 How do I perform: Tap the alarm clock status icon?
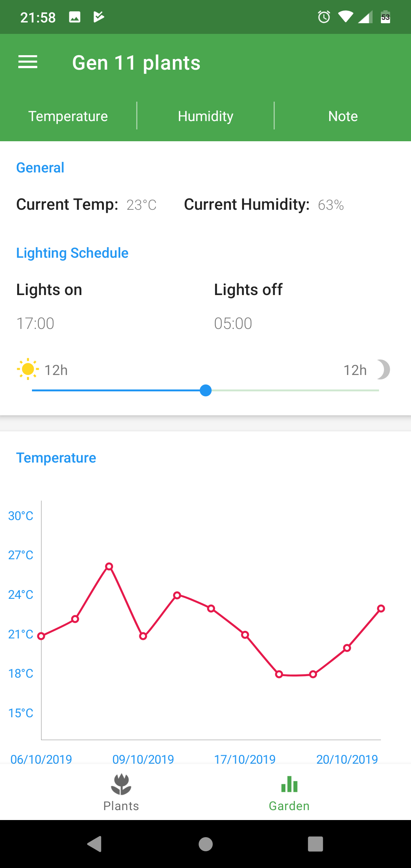point(324,17)
